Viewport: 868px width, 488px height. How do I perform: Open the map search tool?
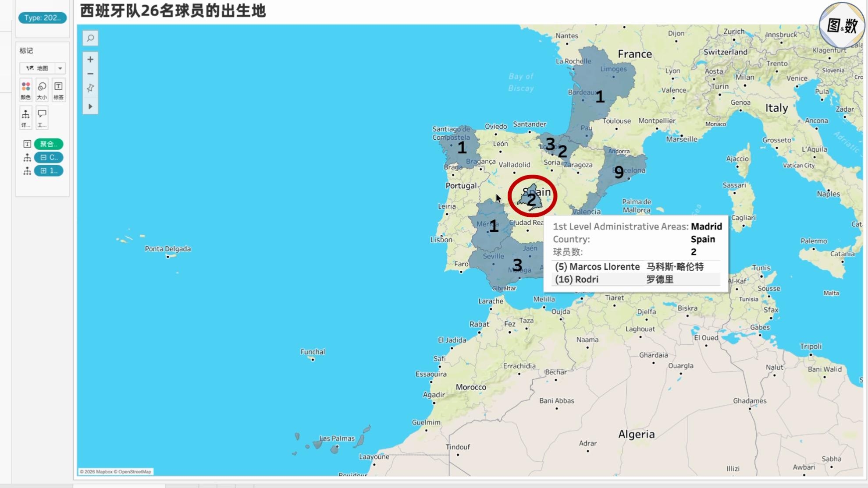coord(90,38)
